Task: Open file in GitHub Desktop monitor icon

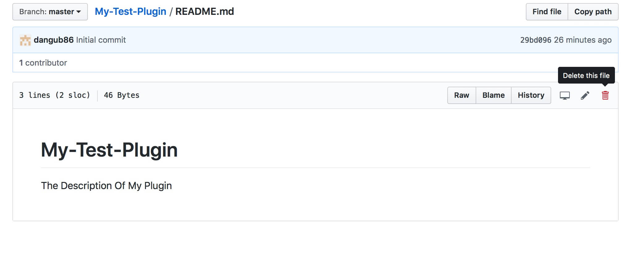Action: pos(565,96)
